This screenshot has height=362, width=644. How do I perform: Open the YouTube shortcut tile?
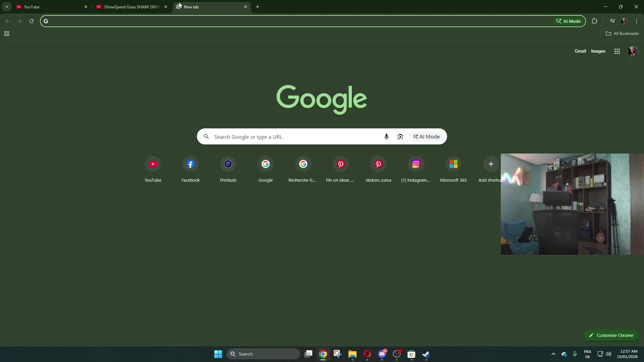[153, 169]
